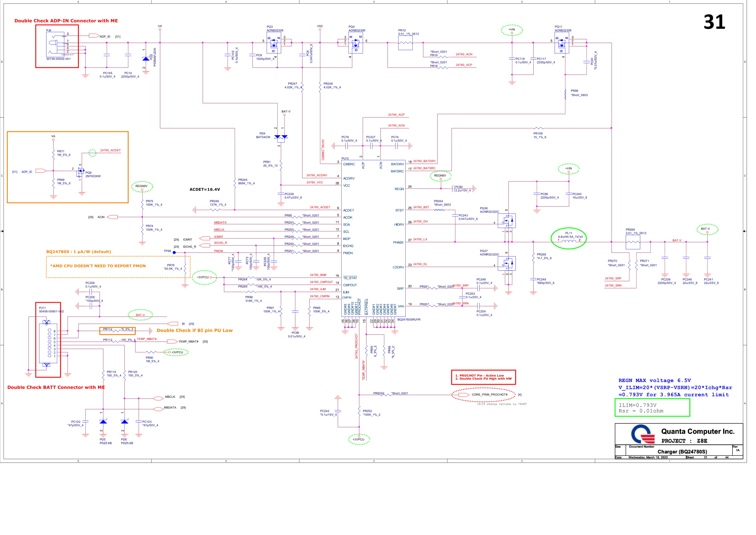Select the TB_STAT pin label on PU12
Screen dimensions: 756x535
[x=350, y=278]
